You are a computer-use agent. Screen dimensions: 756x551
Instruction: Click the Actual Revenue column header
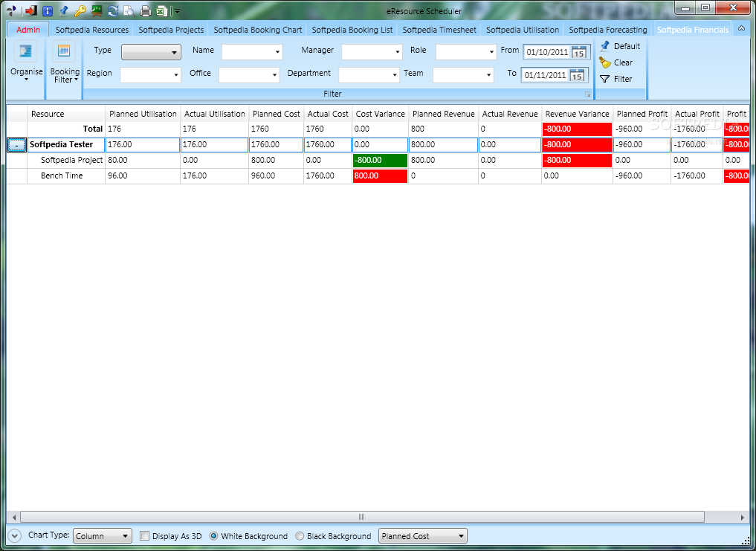pyautogui.click(x=510, y=114)
